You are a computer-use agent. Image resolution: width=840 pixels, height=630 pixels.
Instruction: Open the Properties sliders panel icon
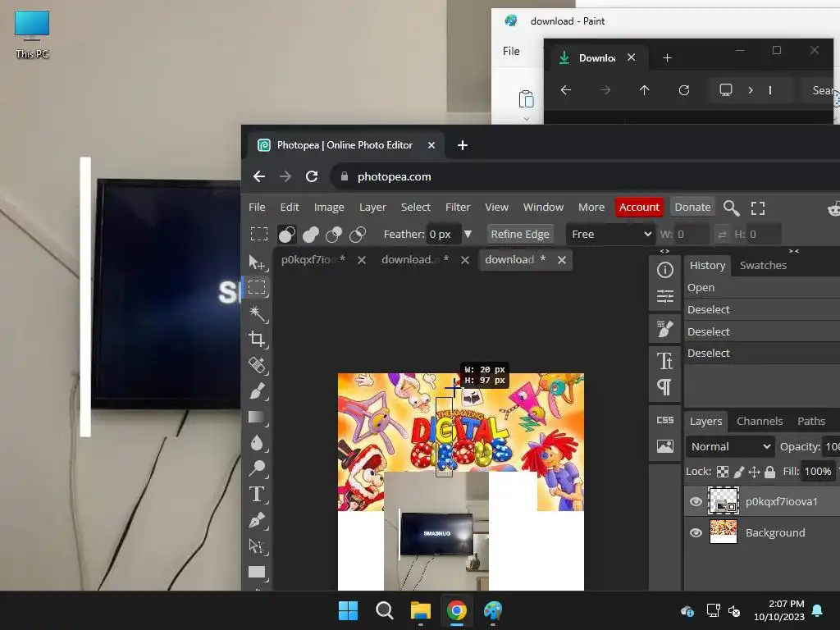664,295
